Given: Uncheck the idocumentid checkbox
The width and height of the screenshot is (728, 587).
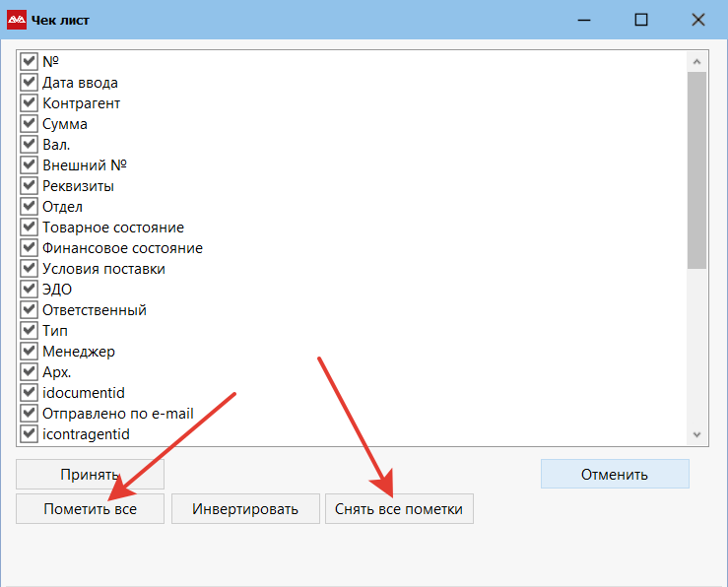Looking at the screenshot, I should [x=29, y=393].
